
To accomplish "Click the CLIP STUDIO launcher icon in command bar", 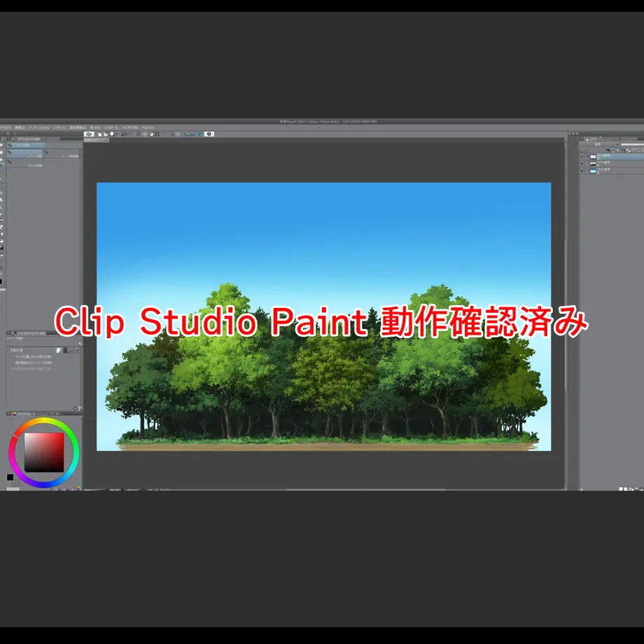I will (89, 134).
